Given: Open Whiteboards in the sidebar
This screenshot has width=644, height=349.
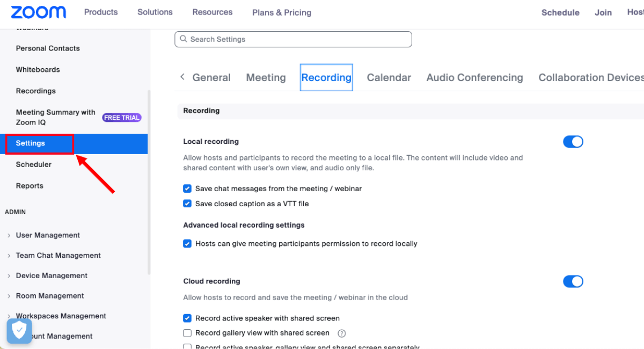Looking at the screenshot, I should pyautogui.click(x=38, y=70).
